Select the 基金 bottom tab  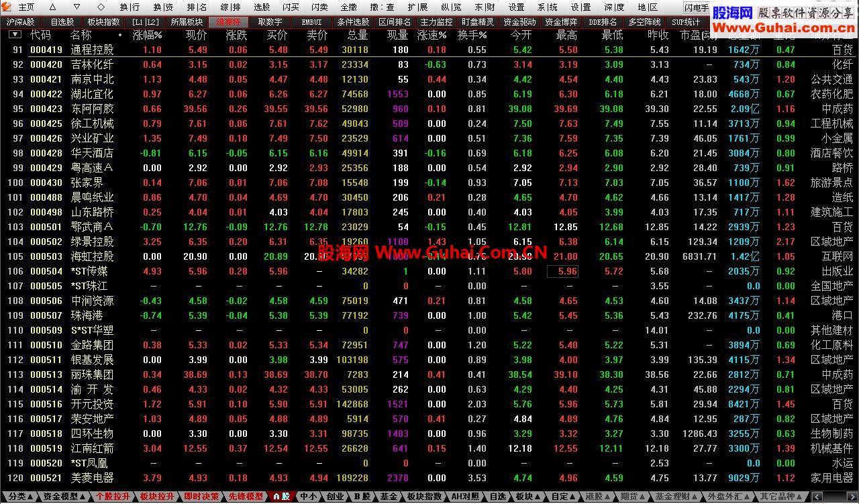(x=389, y=497)
